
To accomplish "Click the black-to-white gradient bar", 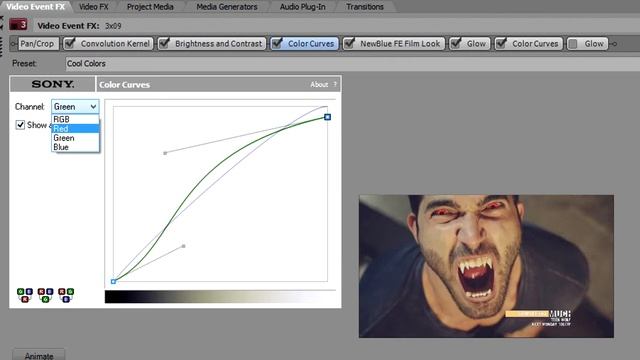I will click(x=220, y=297).
